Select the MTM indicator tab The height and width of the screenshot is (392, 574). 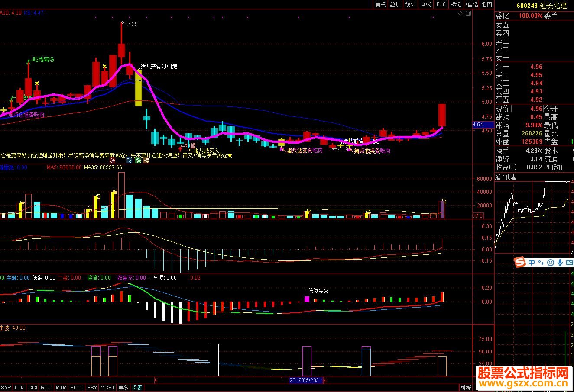click(x=61, y=388)
